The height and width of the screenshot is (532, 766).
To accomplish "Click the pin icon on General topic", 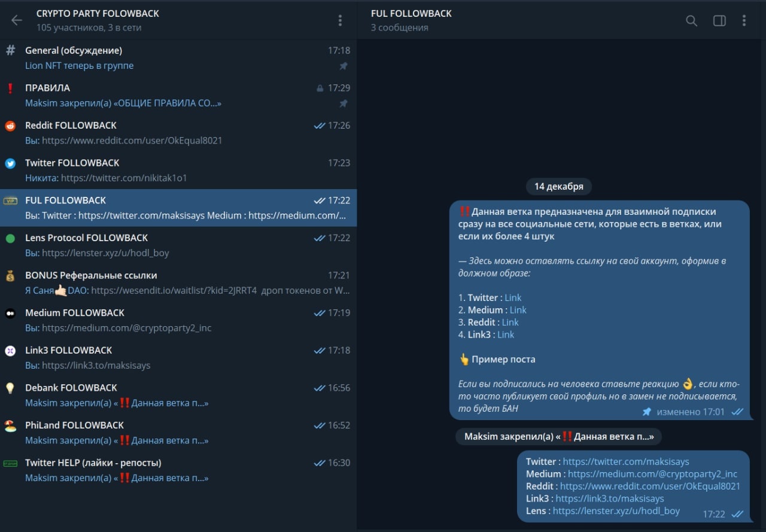I will pyautogui.click(x=344, y=66).
